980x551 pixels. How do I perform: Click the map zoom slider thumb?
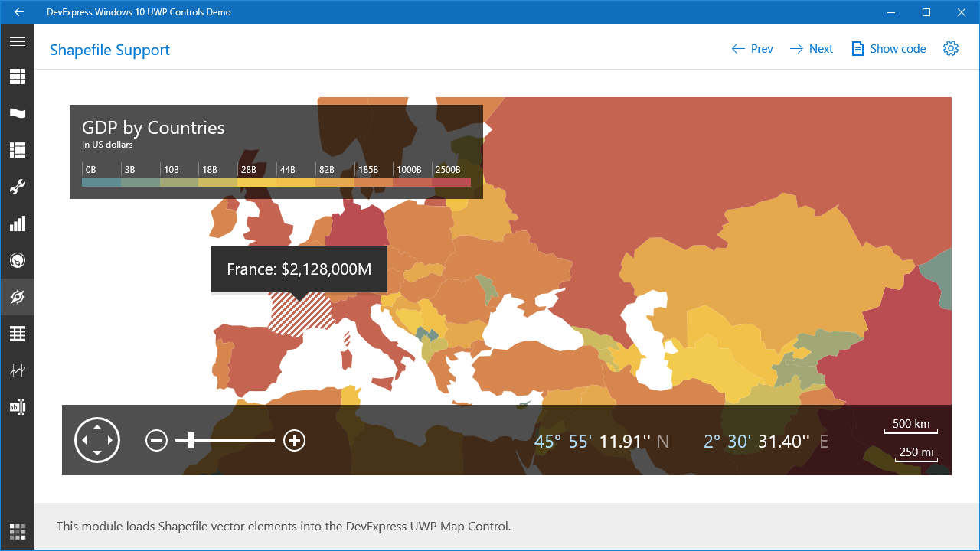[x=191, y=440]
